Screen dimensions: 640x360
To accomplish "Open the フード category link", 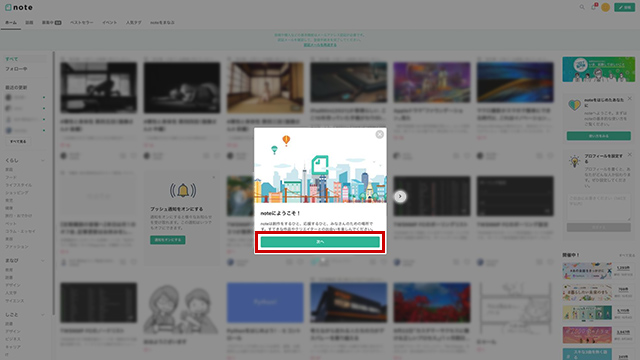I will tap(11, 177).
